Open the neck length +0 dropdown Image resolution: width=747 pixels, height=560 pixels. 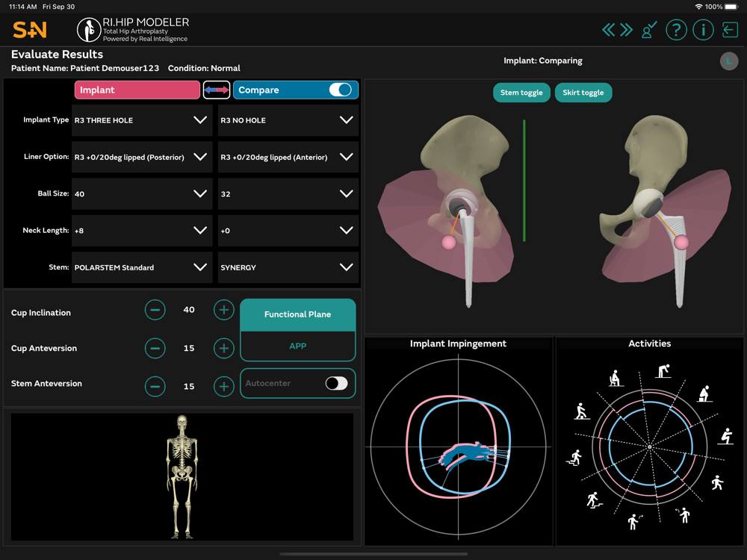288,231
